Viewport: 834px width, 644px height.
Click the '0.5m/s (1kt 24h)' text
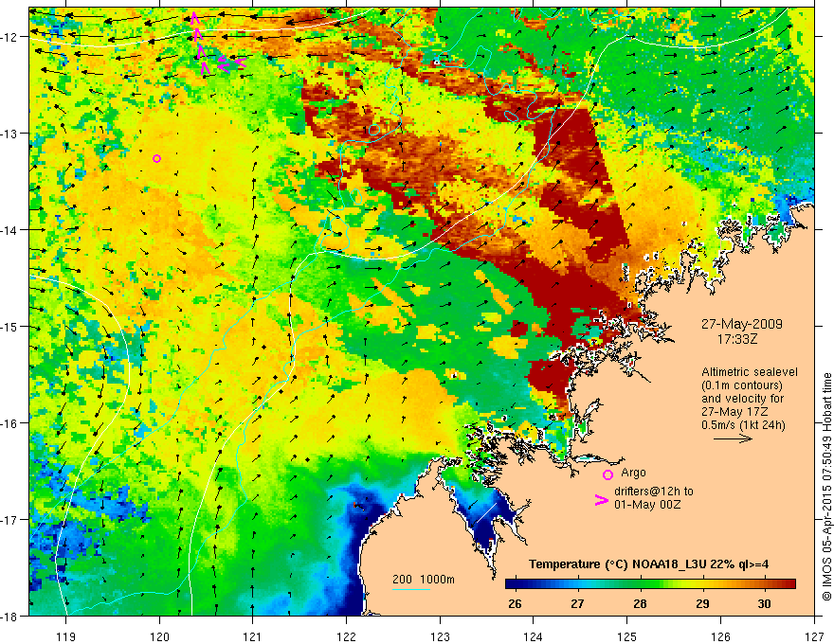point(743,425)
